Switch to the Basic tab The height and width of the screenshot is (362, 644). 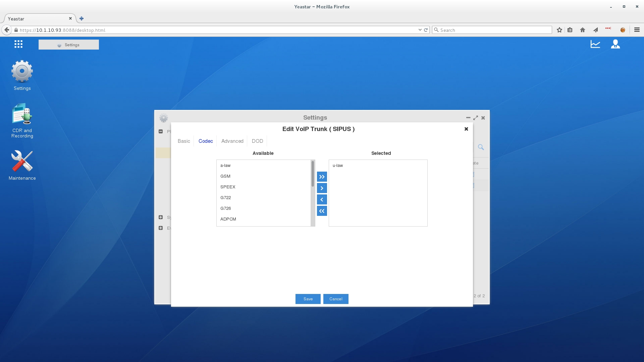[184, 141]
